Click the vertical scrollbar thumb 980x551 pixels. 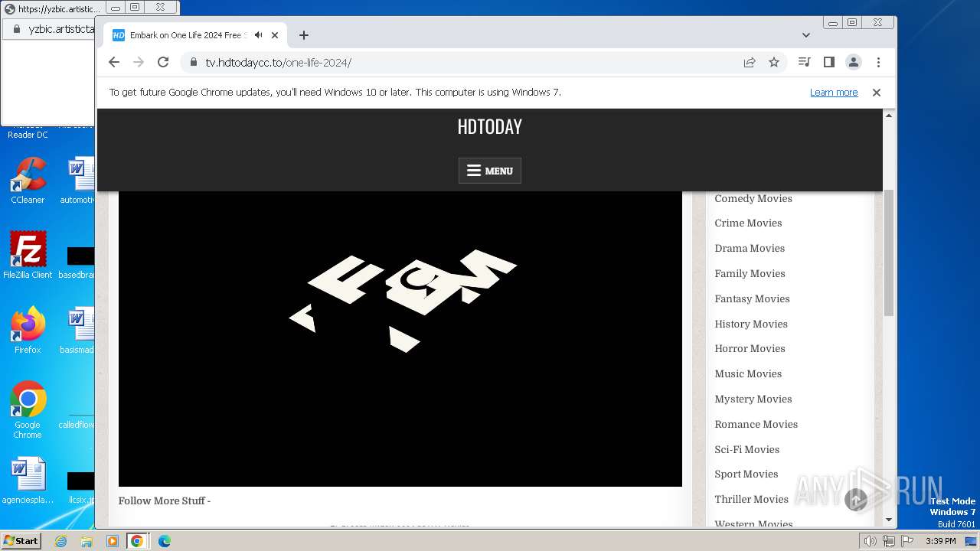889,253
